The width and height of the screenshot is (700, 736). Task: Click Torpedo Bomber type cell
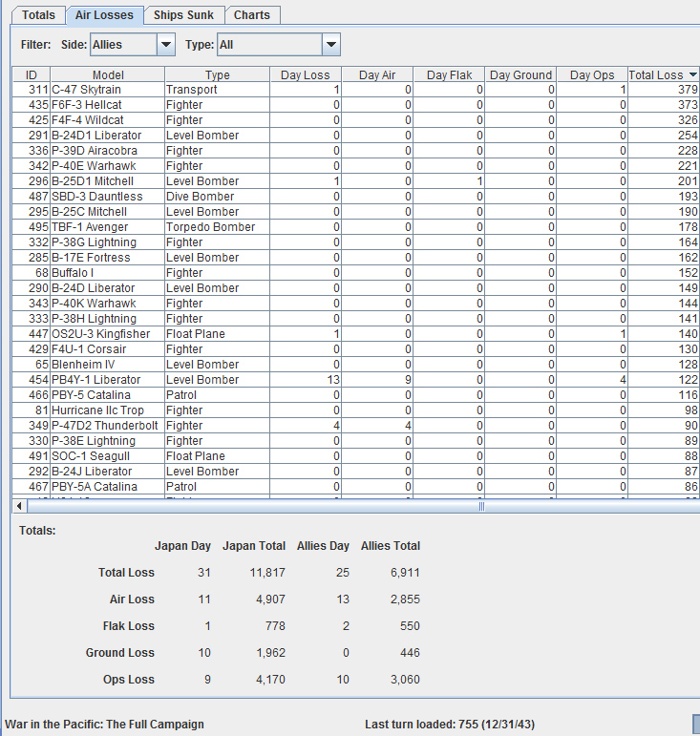click(x=218, y=227)
